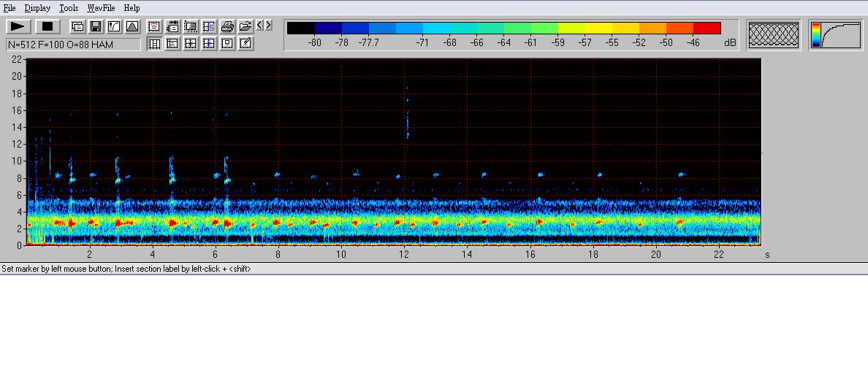
Task: Click the color palette curve button
Action: 835,34
